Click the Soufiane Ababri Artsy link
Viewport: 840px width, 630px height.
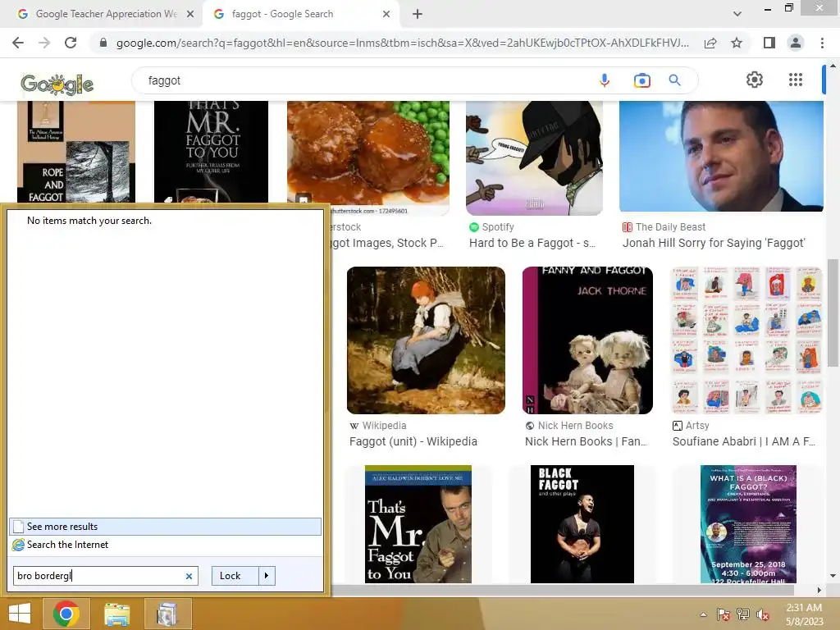744,441
